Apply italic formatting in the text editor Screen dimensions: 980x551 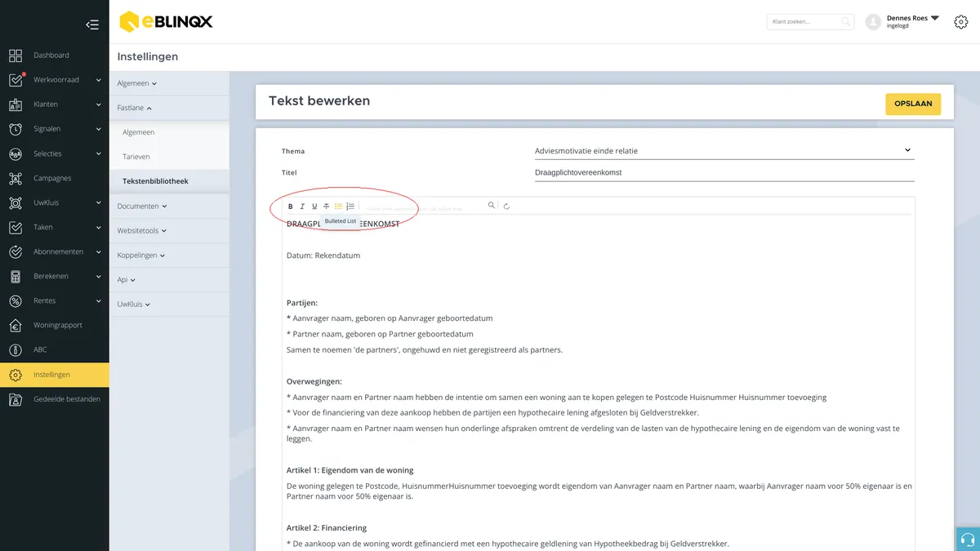(x=302, y=207)
